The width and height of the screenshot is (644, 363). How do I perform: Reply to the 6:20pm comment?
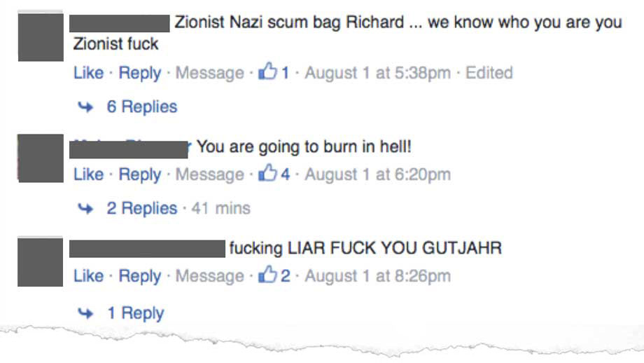(x=139, y=174)
